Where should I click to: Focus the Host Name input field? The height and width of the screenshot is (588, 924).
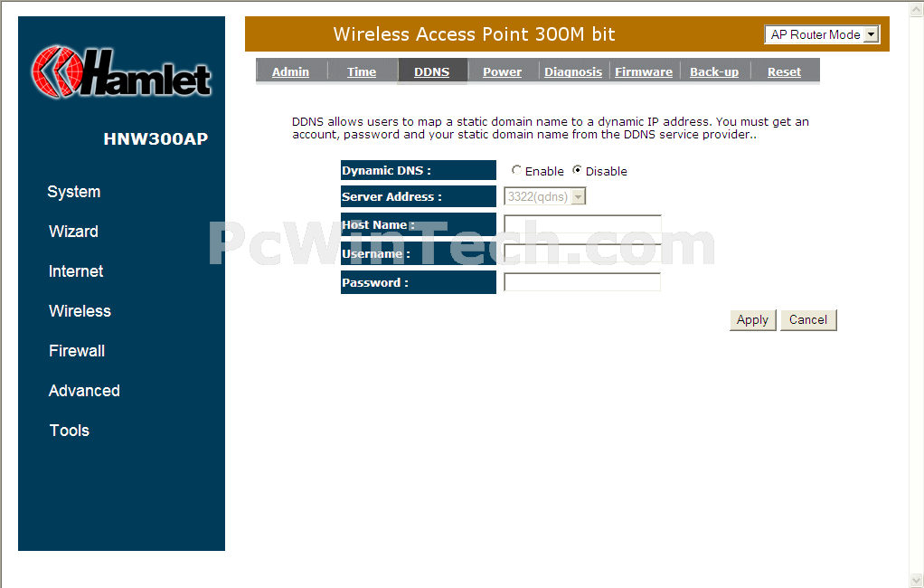click(x=582, y=224)
